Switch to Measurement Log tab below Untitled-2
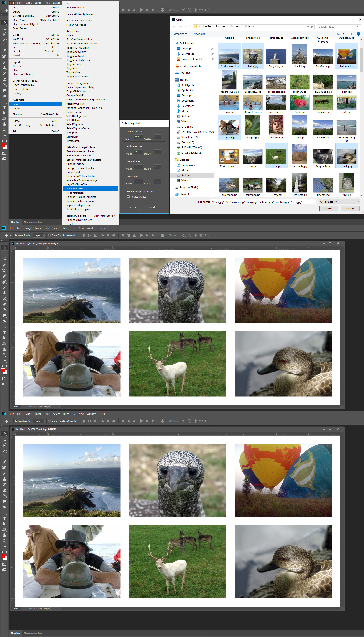This screenshot has width=364, height=637. [33, 633]
